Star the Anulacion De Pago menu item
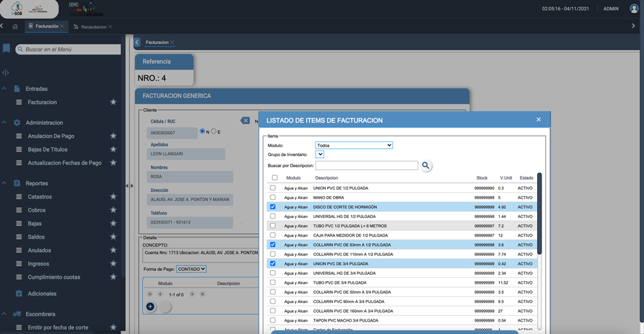This screenshot has width=644, height=334. pyautogui.click(x=113, y=136)
